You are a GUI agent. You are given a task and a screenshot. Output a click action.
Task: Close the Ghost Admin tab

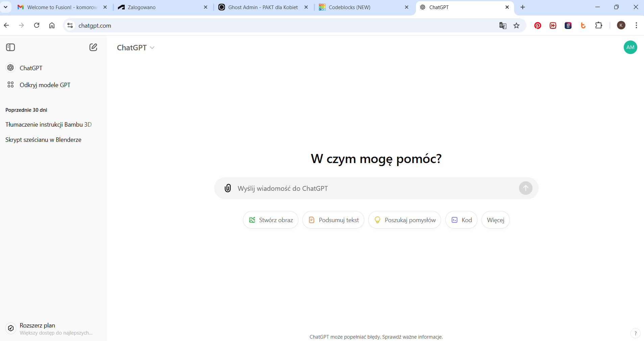(x=306, y=7)
